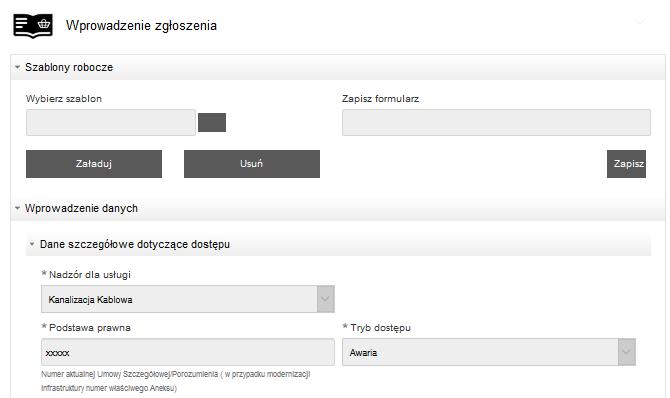
Task: Open Nadzór dla usługi dropdown arrow
Action: click(x=326, y=299)
